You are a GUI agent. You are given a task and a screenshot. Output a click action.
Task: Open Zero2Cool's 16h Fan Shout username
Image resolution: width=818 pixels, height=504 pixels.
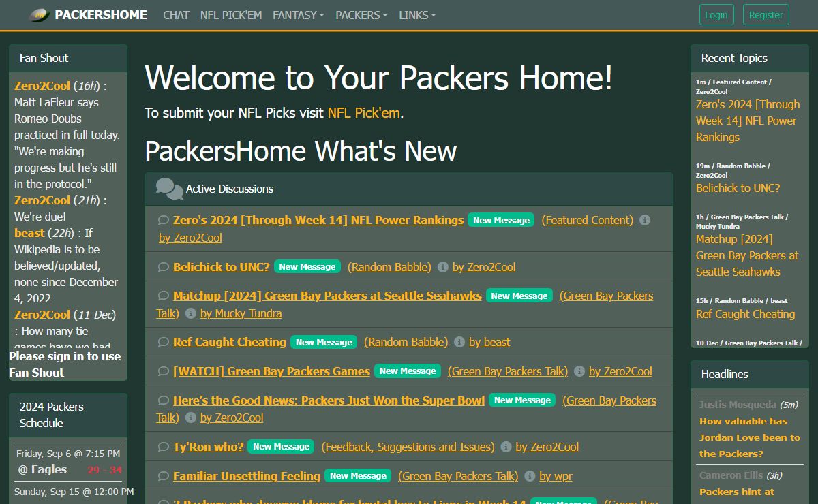(x=42, y=86)
